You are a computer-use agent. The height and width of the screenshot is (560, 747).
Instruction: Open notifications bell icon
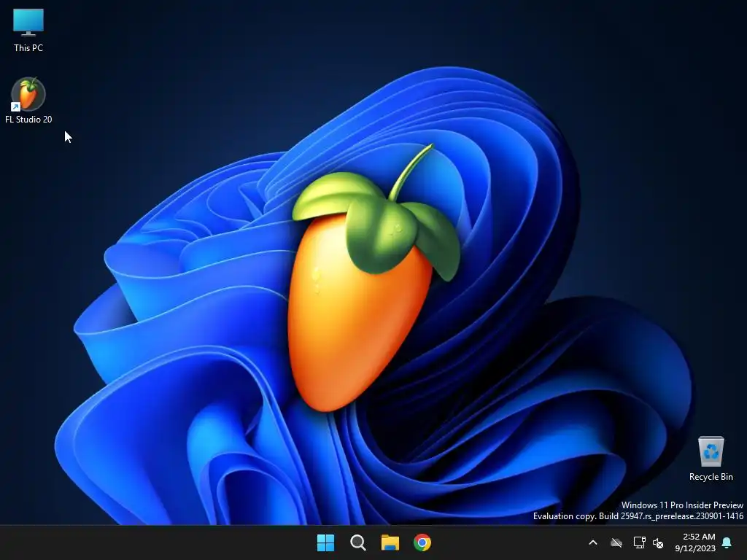(727, 542)
